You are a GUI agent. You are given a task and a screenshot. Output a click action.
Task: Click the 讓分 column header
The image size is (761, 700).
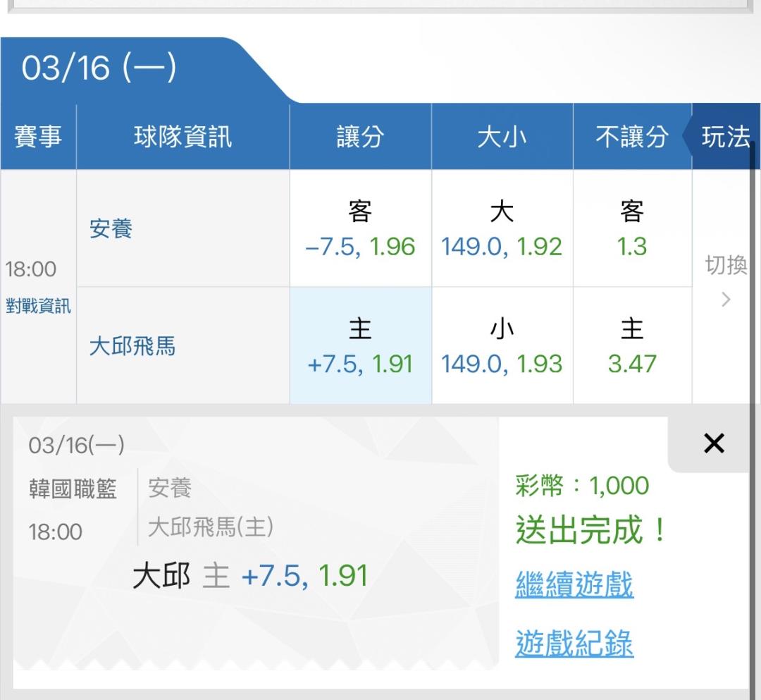point(360,137)
